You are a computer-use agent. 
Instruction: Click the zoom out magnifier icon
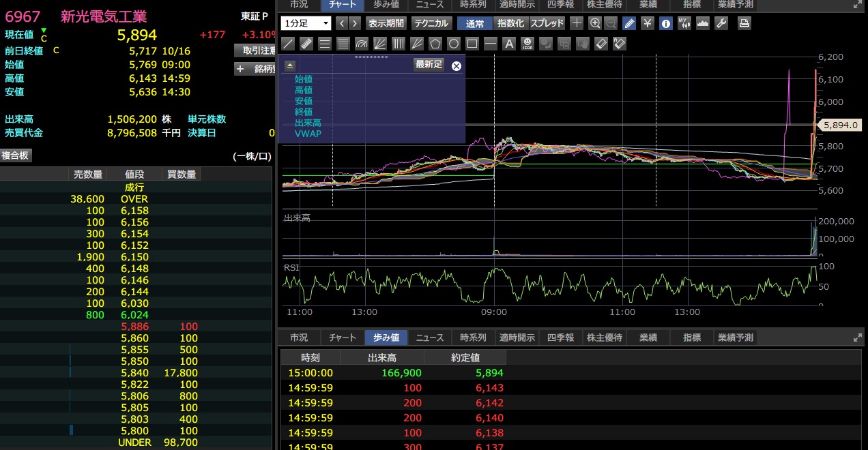tap(611, 23)
